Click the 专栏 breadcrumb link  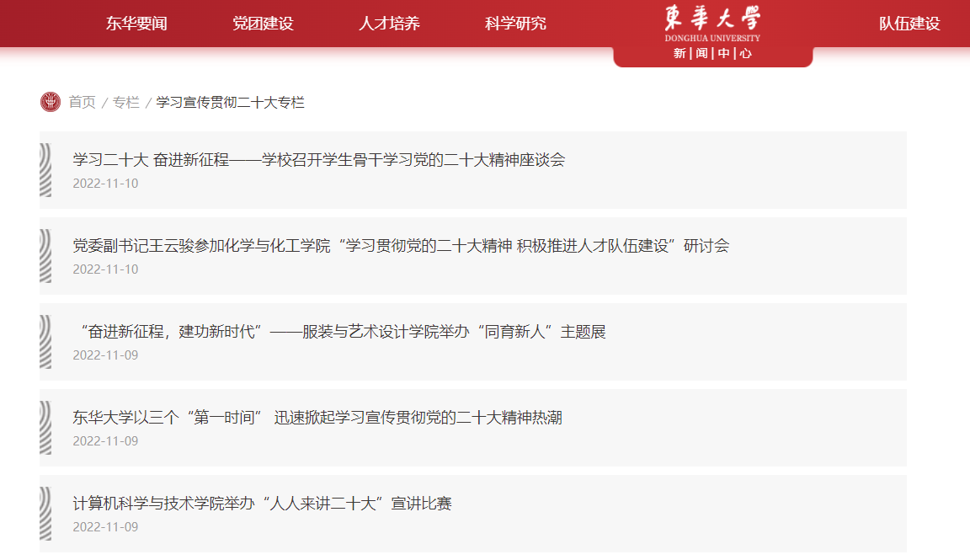126,102
